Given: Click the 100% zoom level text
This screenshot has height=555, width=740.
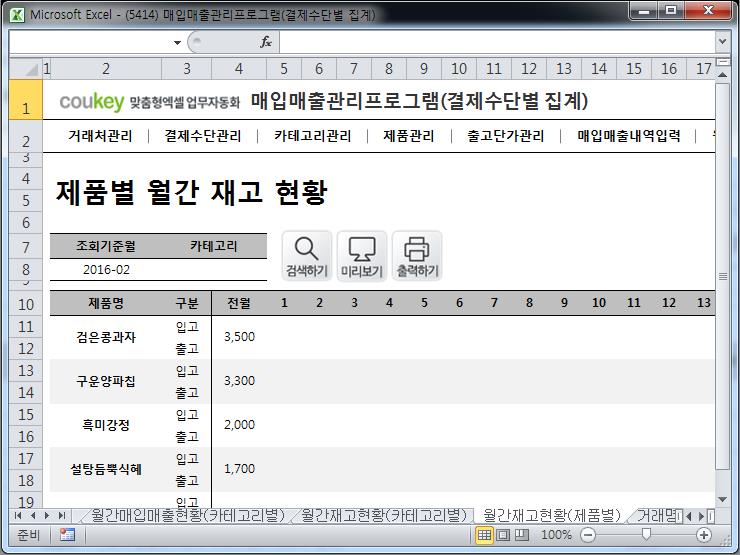Looking at the screenshot, I should [556, 535].
